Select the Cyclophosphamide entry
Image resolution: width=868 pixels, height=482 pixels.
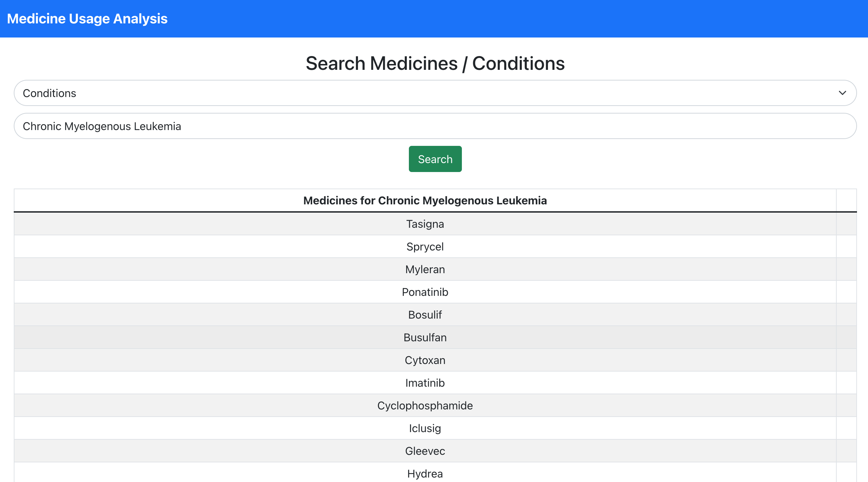tap(425, 406)
